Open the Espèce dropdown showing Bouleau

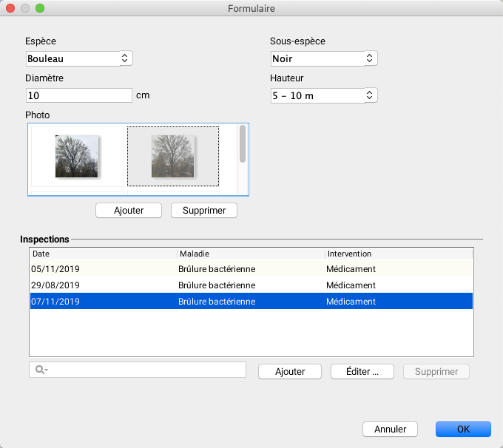[79, 58]
